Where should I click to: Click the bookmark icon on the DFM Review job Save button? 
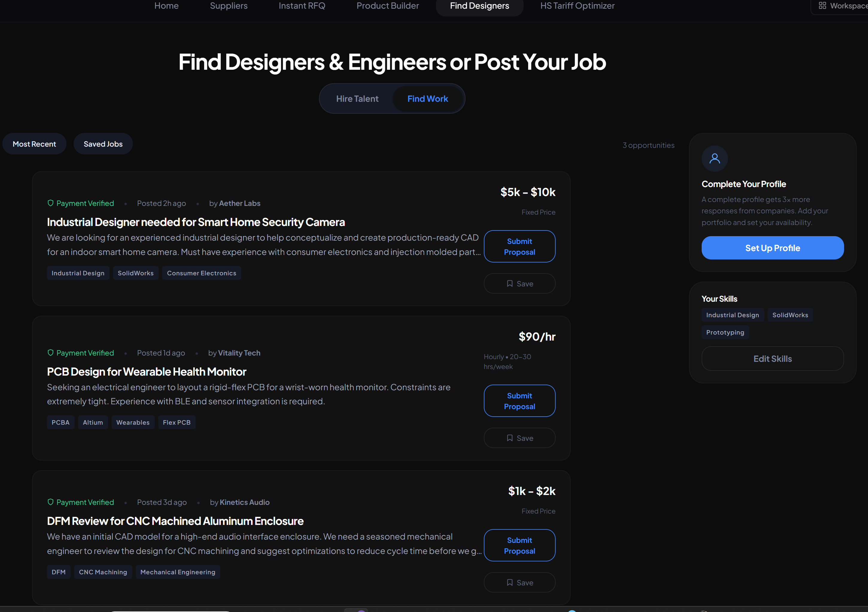510,582
